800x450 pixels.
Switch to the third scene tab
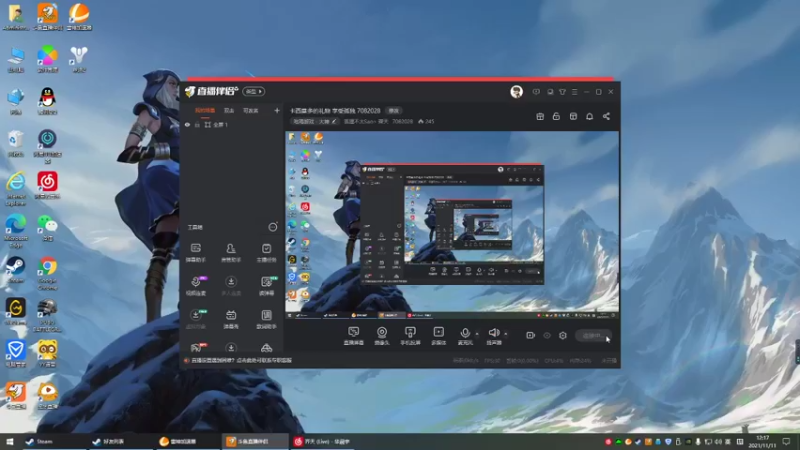(x=251, y=110)
